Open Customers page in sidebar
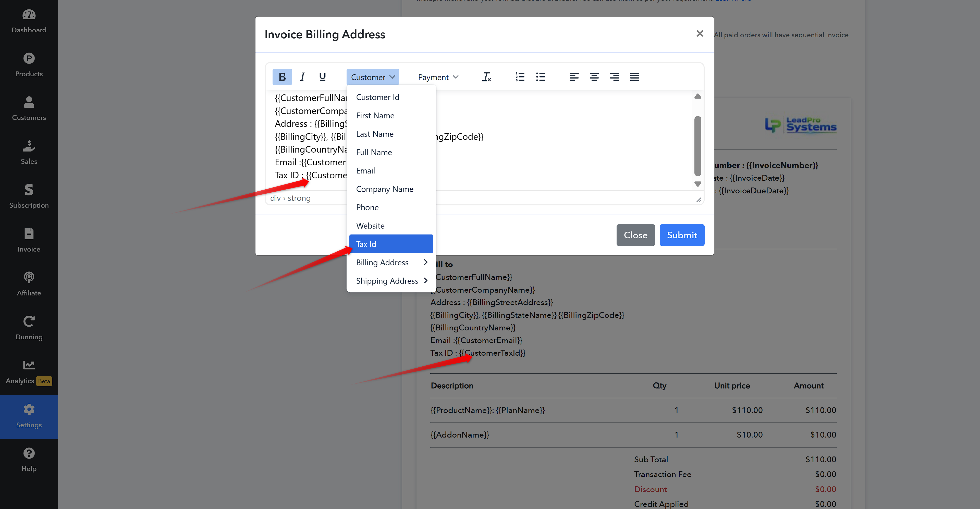The height and width of the screenshot is (509, 980). coord(29,109)
